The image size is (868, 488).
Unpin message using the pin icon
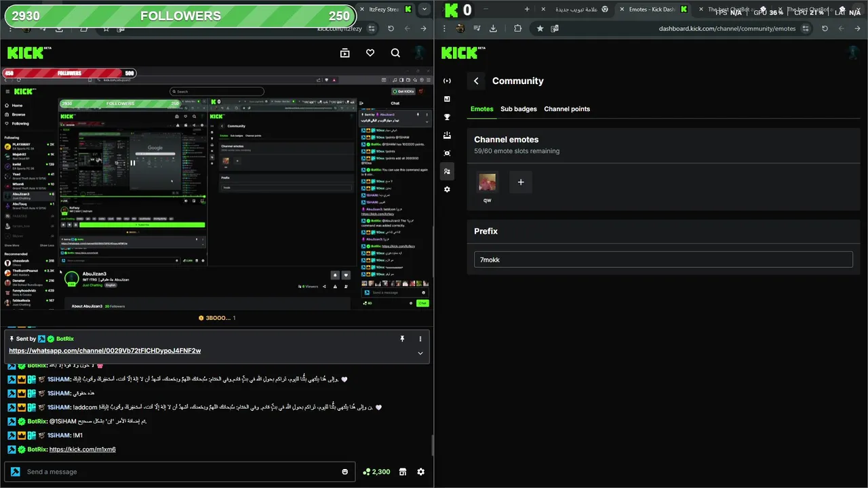[x=402, y=339]
